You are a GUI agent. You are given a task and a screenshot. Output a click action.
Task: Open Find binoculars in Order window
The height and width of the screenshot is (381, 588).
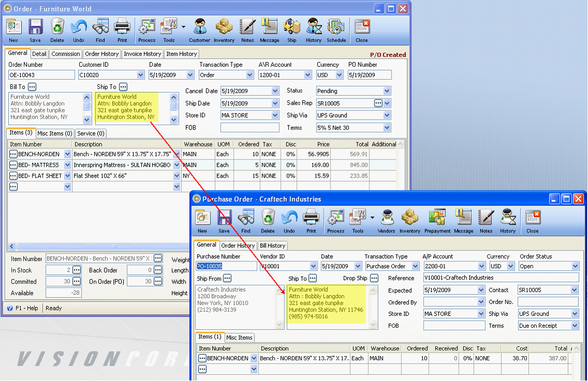pos(101,31)
